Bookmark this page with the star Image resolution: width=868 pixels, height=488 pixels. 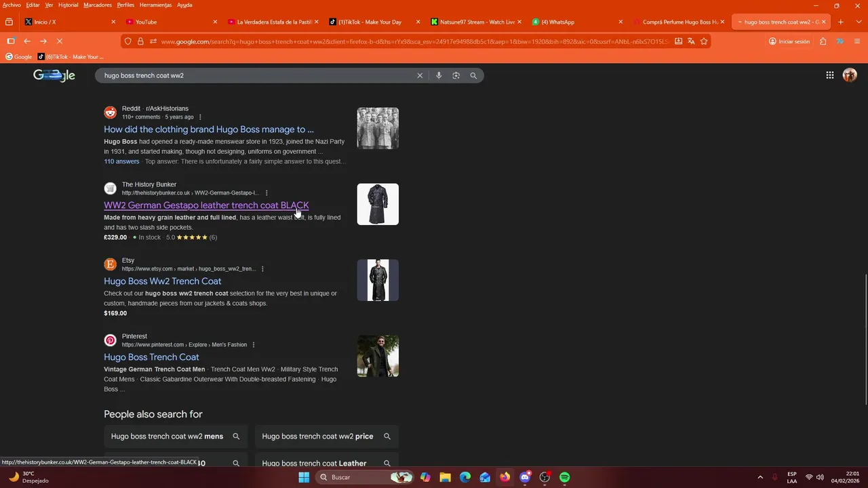click(x=704, y=41)
